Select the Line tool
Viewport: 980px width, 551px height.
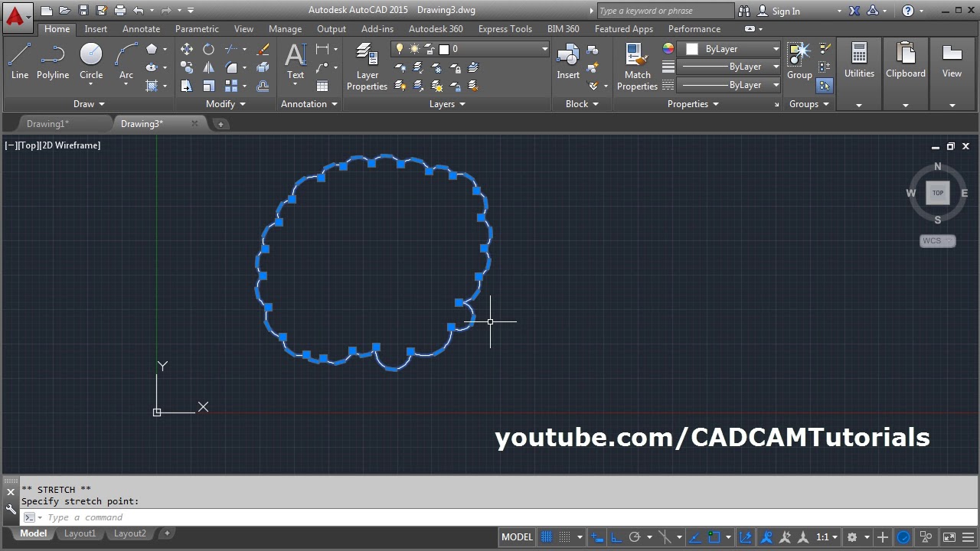[x=20, y=60]
